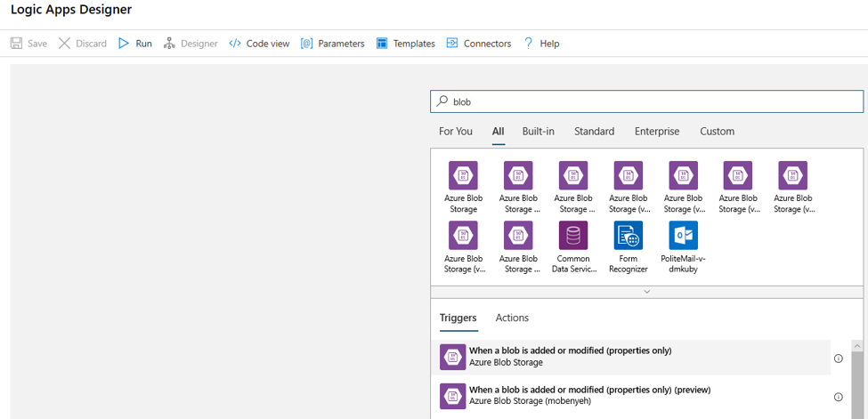Open Code view from toolbar

[x=259, y=43]
